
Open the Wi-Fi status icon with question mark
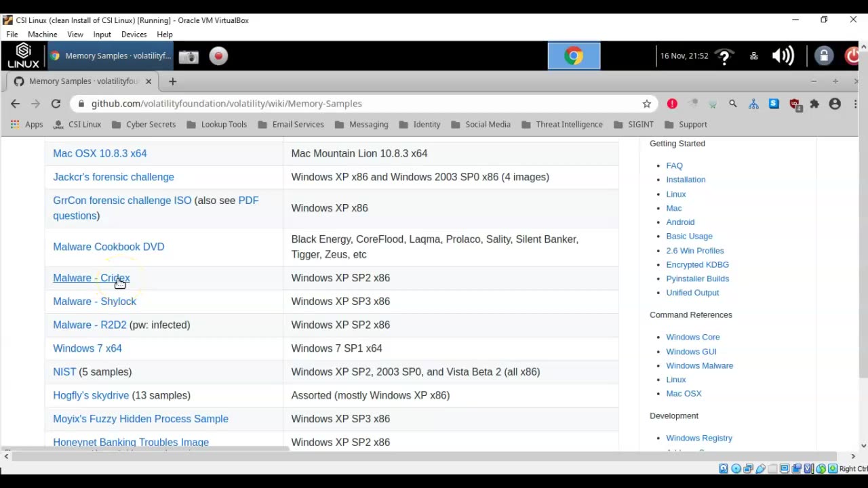[x=724, y=56]
